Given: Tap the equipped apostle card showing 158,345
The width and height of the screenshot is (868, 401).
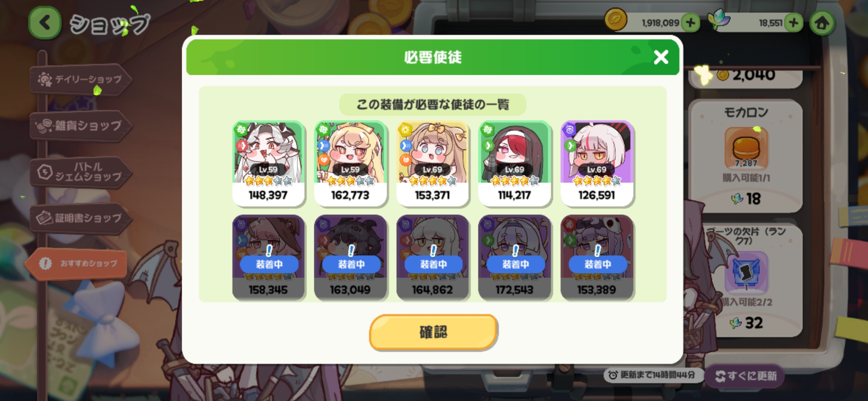Looking at the screenshot, I should click(x=268, y=257).
